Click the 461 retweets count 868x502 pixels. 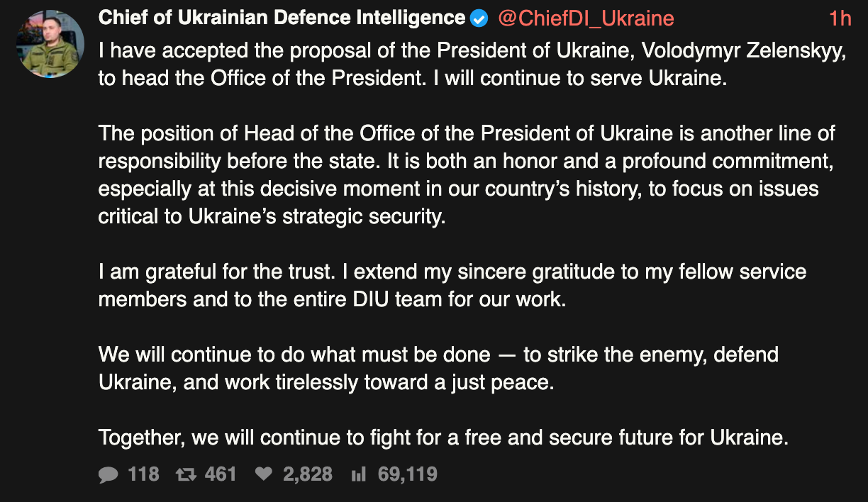click(221, 474)
